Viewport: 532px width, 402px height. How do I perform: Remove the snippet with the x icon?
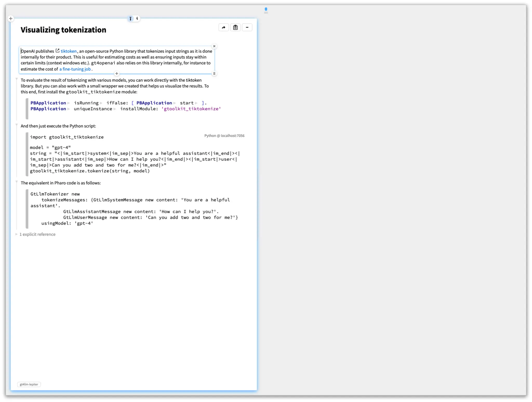tap(214, 46)
